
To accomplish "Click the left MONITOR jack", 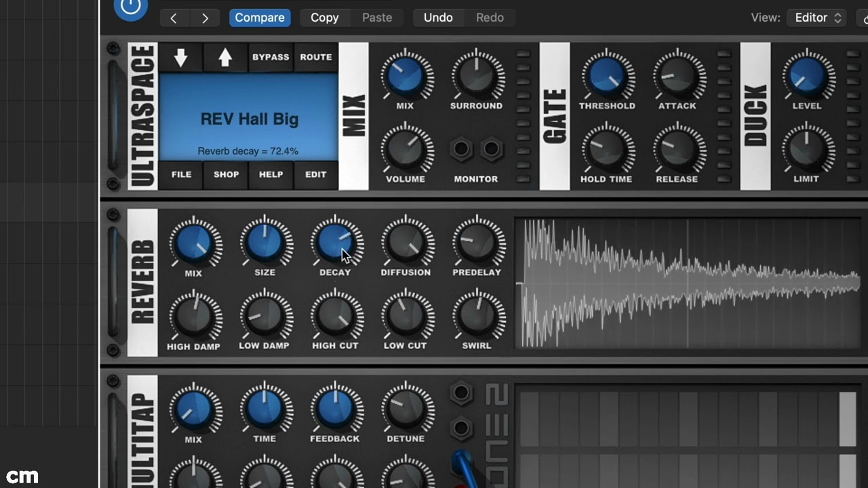I will point(461,149).
